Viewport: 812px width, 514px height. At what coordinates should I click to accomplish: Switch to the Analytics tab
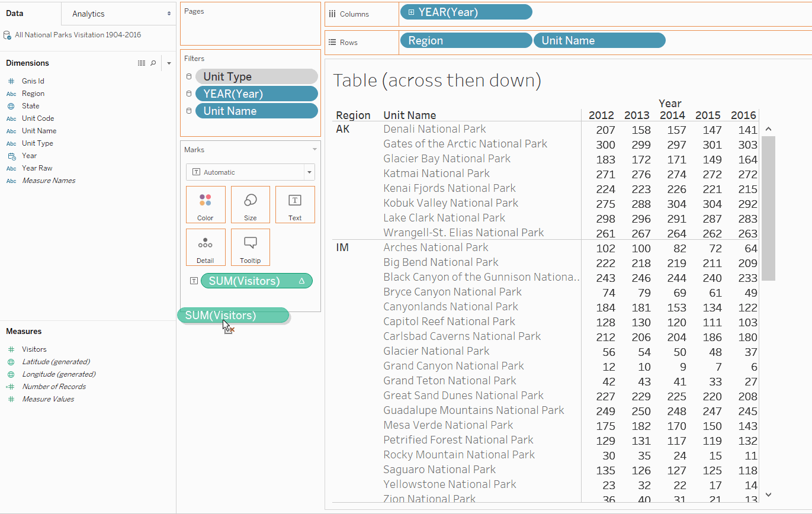click(88, 14)
